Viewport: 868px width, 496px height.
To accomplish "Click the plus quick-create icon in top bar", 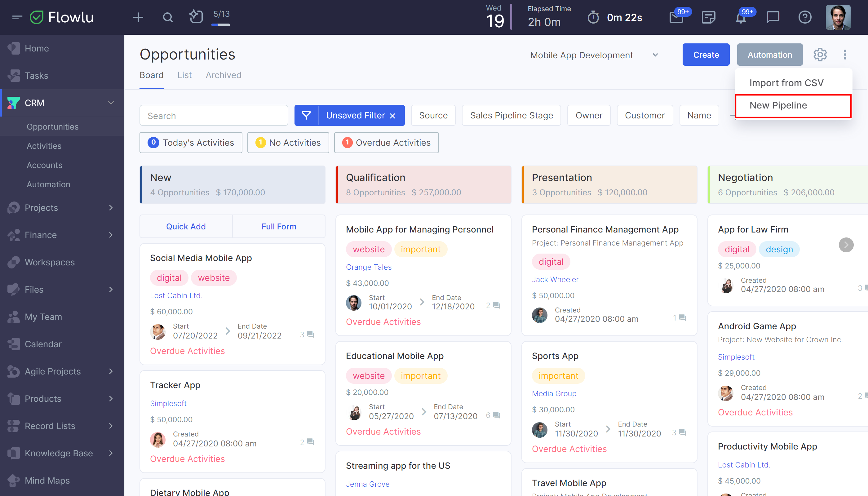I will [138, 17].
